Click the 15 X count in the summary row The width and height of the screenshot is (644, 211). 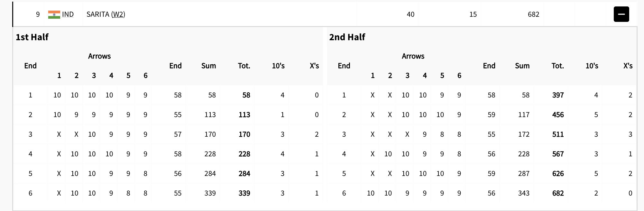click(x=473, y=14)
